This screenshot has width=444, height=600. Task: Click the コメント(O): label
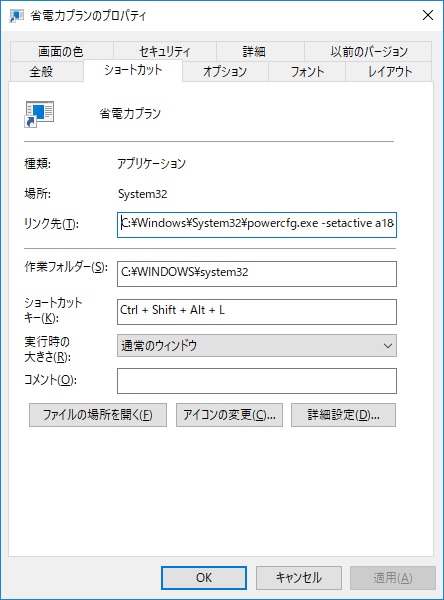click(x=50, y=380)
